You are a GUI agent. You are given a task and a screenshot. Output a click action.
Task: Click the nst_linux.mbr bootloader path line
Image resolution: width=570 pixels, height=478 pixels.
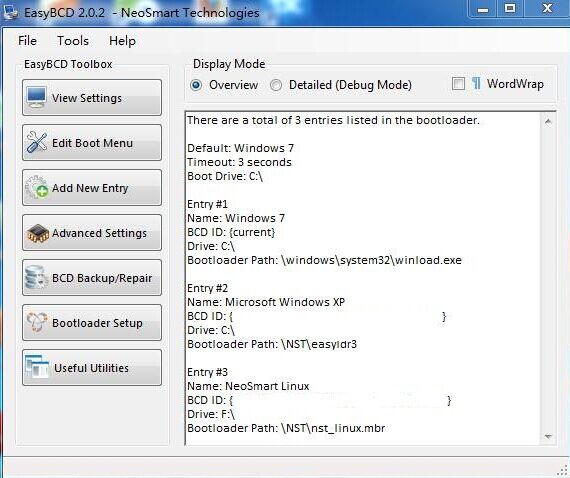[x=286, y=428]
